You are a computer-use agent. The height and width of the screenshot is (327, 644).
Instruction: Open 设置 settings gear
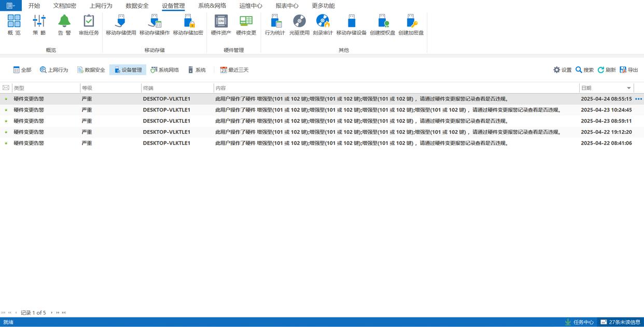point(563,70)
